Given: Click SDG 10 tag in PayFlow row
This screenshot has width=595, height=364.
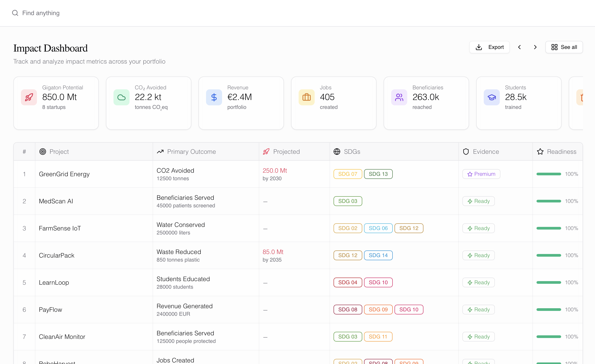Looking at the screenshot, I should point(409,310).
